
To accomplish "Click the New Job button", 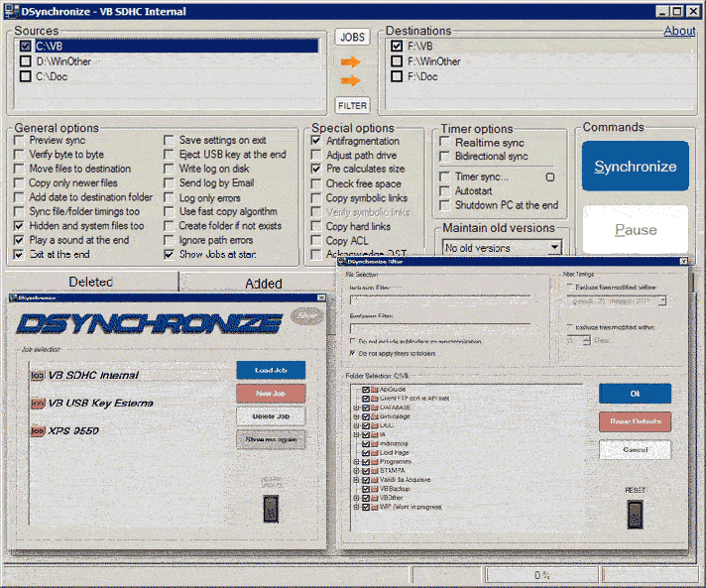I will tap(271, 394).
